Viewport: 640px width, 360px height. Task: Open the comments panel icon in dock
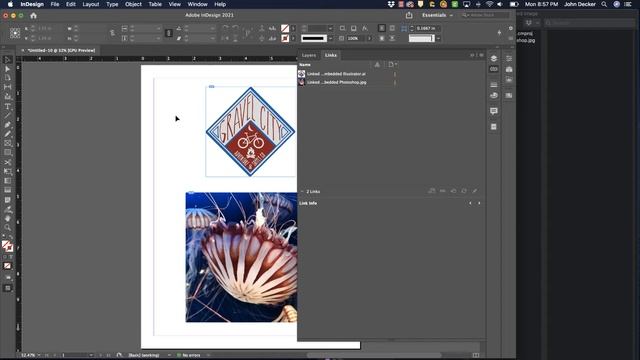pyautogui.click(x=493, y=111)
